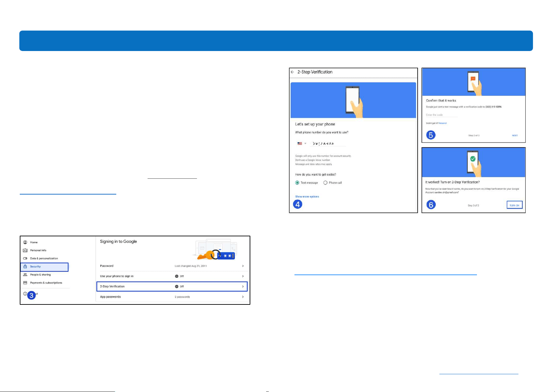The width and height of the screenshot is (555, 392).
Task: Click the 'Signing in to Google' heading
Action: pos(118,242)
